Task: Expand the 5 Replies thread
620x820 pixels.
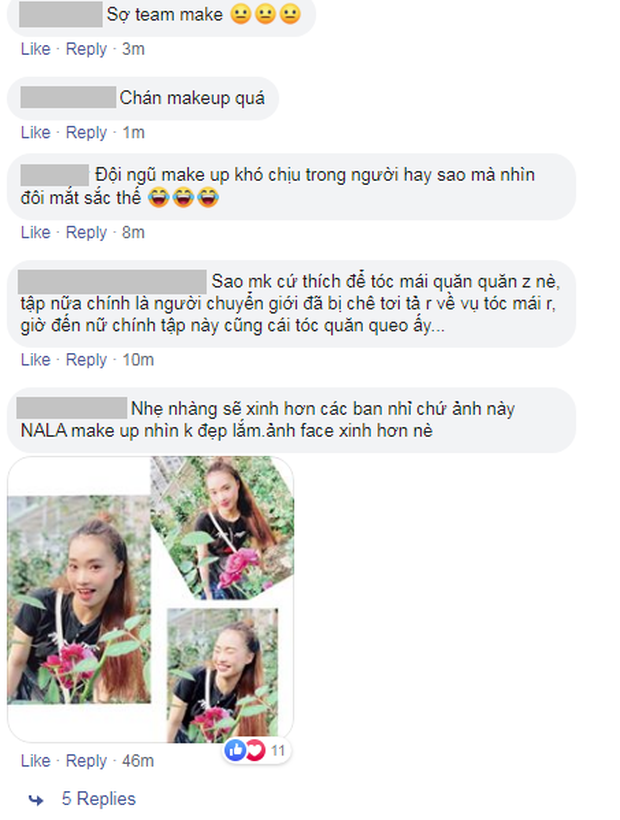Action: [99, 799]
